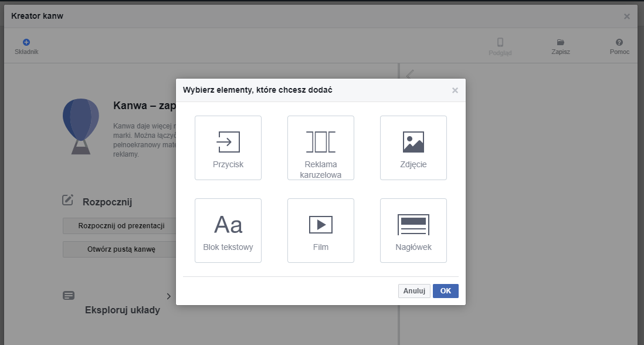
Task: Choose the Film video element tile
Action: (x=320, y=231)
